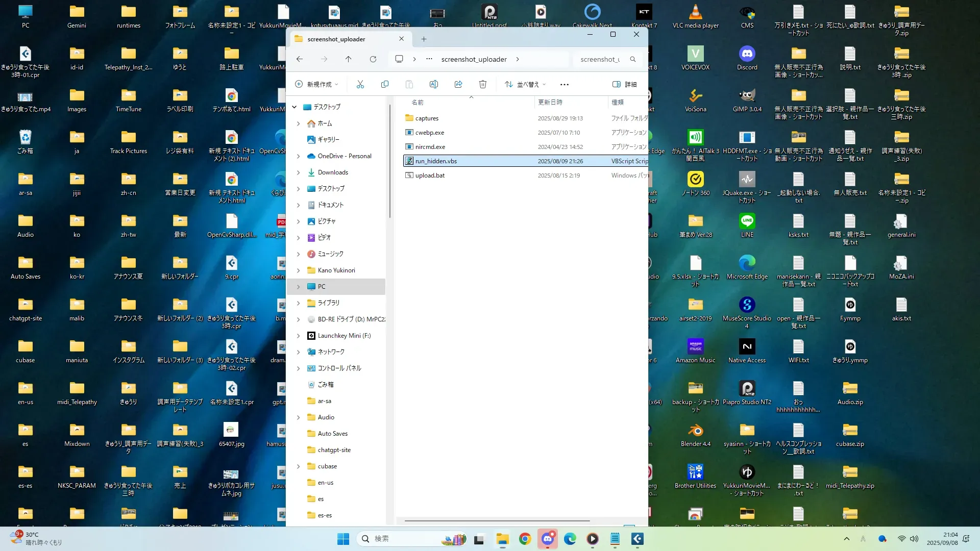
Task: Expand the Downloads tree node
Action: tap(299, 172)
